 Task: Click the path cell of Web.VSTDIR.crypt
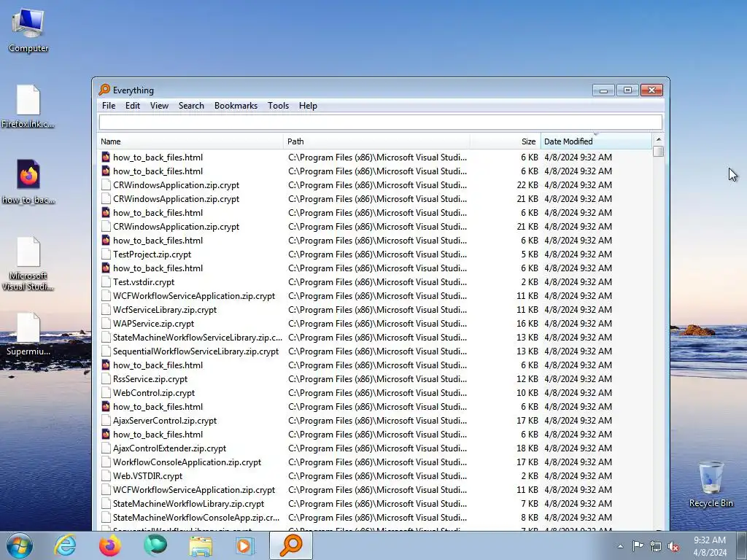[x=377, y=475]
